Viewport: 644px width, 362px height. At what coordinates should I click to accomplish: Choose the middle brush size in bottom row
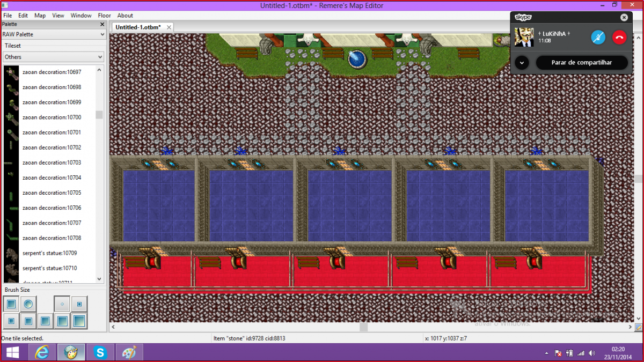coord(46,321)
